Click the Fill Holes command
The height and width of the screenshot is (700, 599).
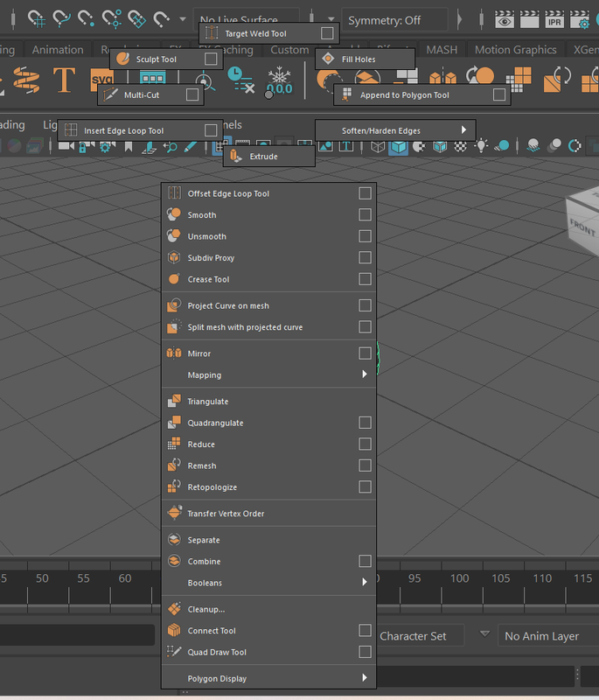[x=359, y=59]
